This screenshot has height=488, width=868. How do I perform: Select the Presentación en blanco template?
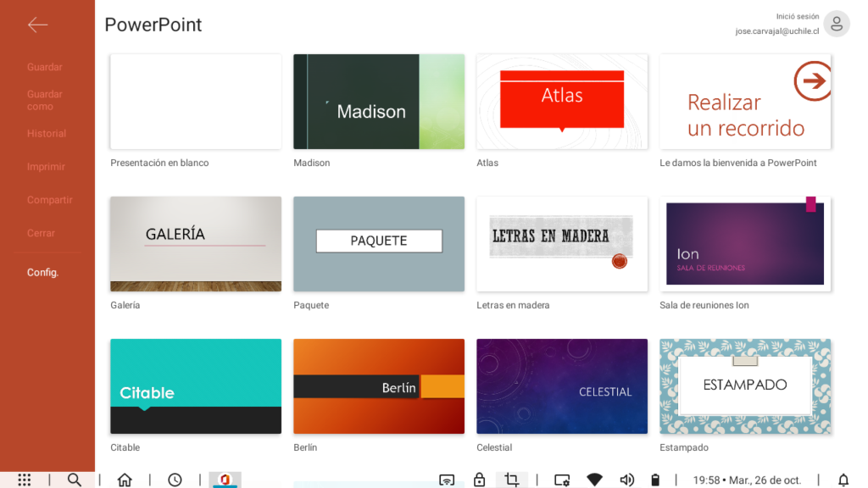pos(196,102)
